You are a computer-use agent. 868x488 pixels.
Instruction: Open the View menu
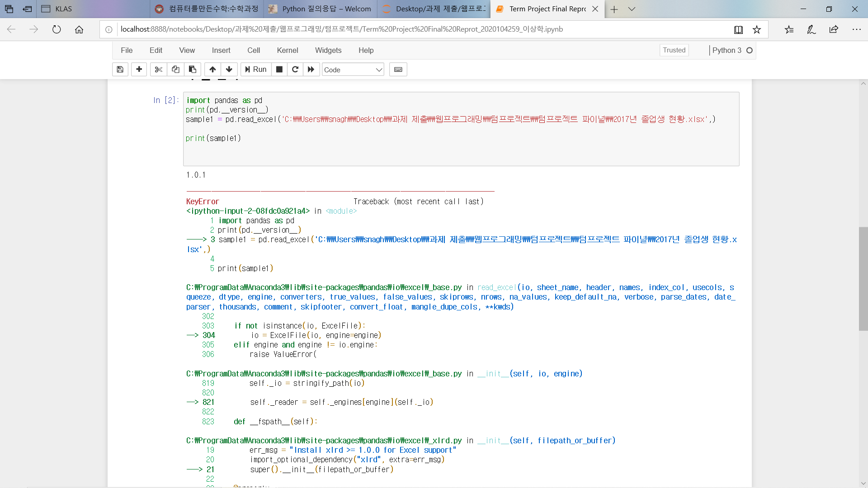tap(187, 50)
